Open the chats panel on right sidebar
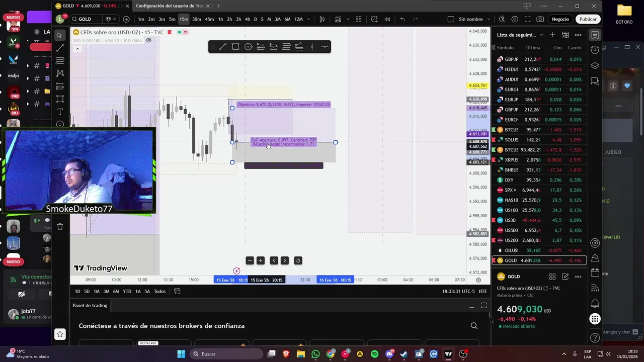This screenshot has height=362, width=644. pyautogui.click(x=595, y=81)
